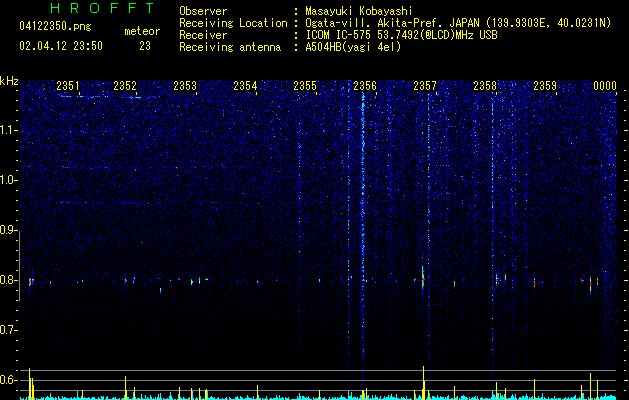Click the 0000 time marker
629x400 pixels.
tap(605, 85)
